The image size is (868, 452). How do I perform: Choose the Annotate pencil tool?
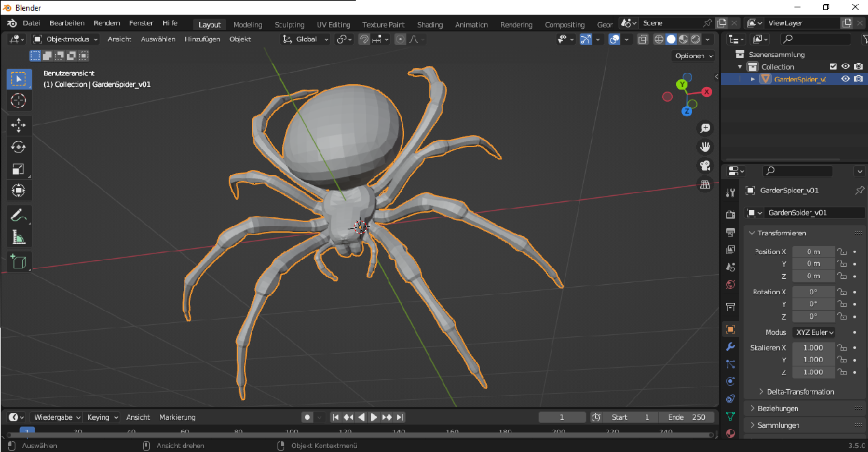tap(19, 215)
